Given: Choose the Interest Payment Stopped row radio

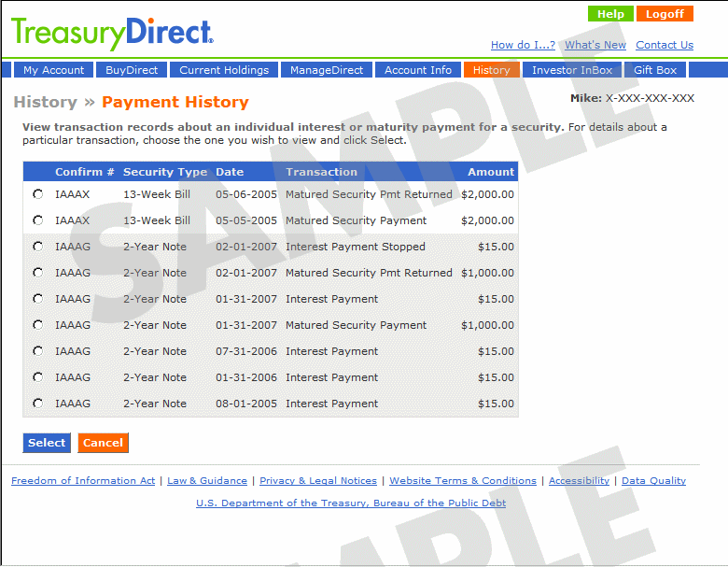Looking at the screenshot, I should 38,247.
